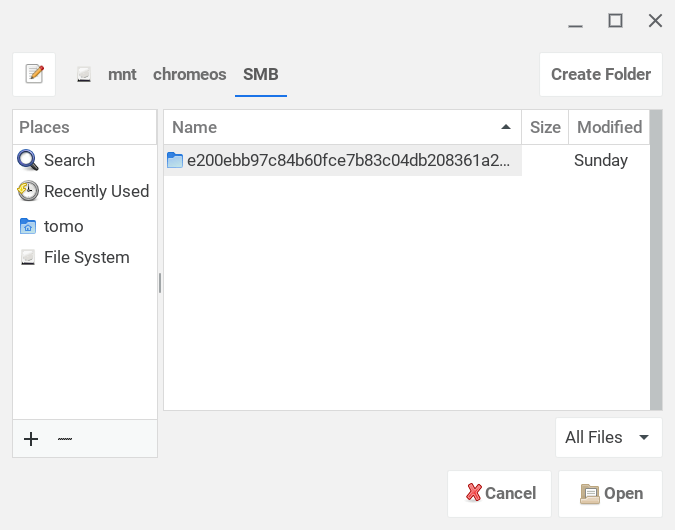
Task: Select the SMB path segment
Action: pyautogui.click(x=260, y=74)
